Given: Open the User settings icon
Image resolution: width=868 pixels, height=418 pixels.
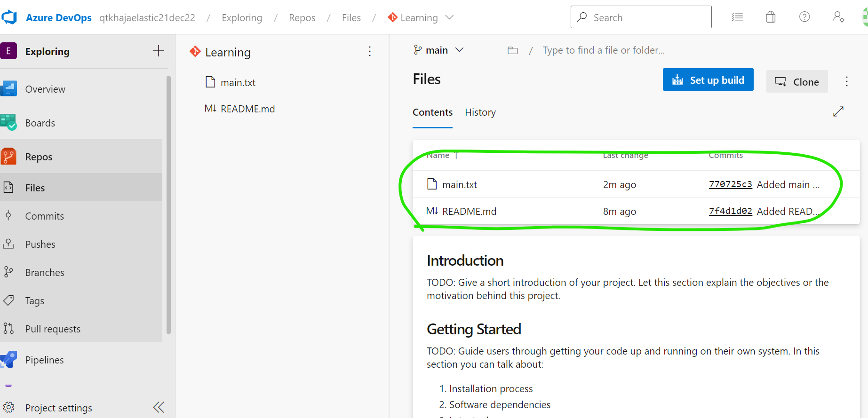Looking at the screenshot, I should (838, 17).
